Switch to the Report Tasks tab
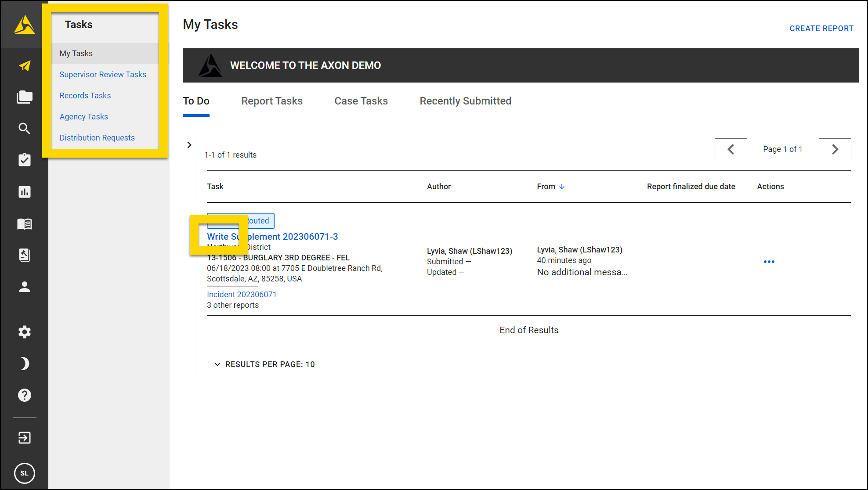 click(x=272, y=101)
